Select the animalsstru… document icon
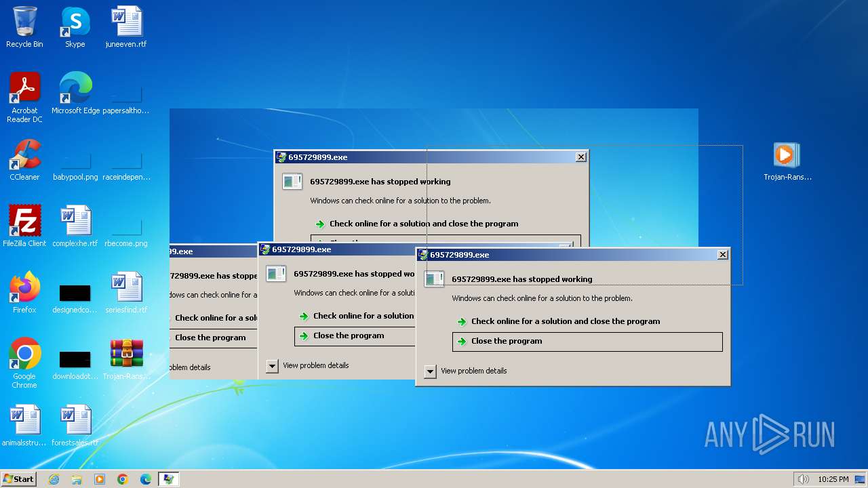868x488 pixels. 24,426
